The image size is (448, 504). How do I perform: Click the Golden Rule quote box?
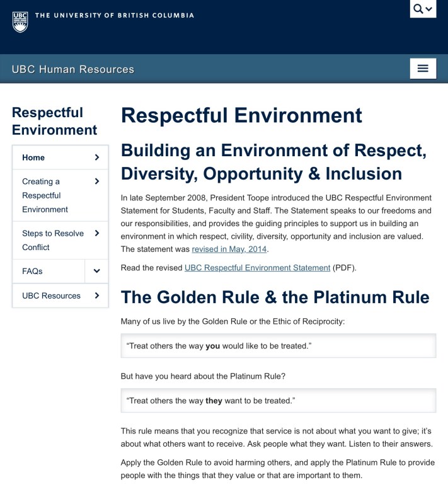point(278,346)
